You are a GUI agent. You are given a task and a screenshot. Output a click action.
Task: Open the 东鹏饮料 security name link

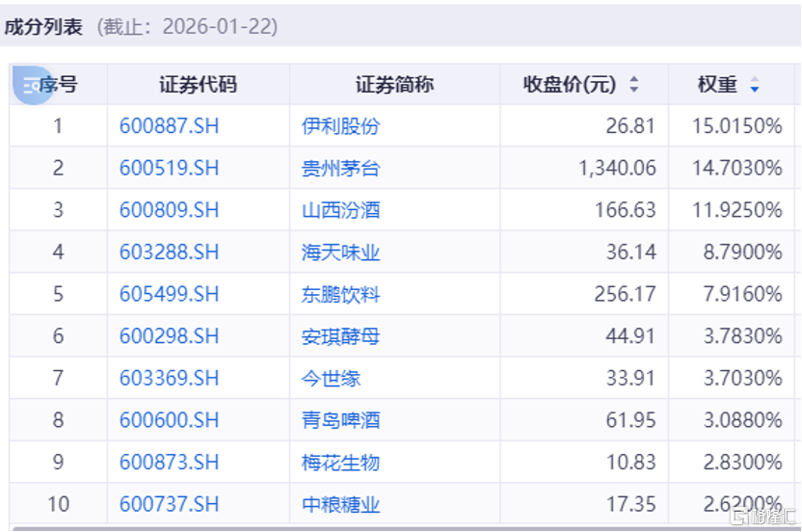click(340, 294)
